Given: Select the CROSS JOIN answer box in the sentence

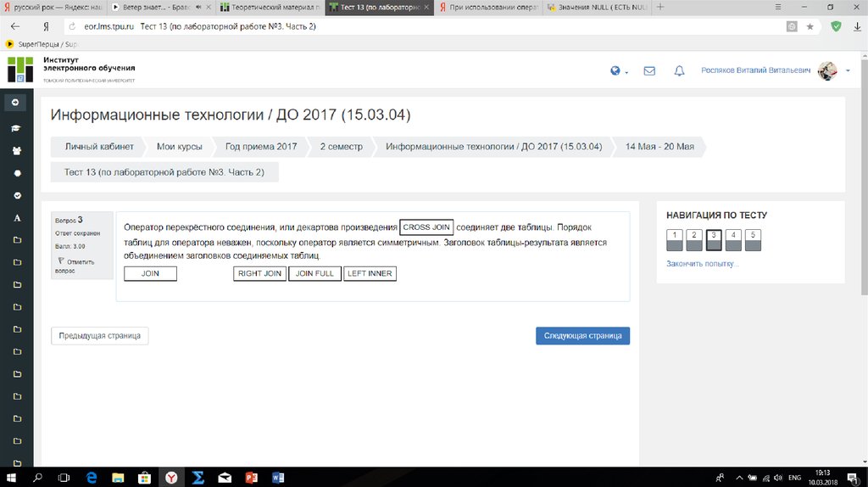Looking at the screenshot, I should coord(426,227).
